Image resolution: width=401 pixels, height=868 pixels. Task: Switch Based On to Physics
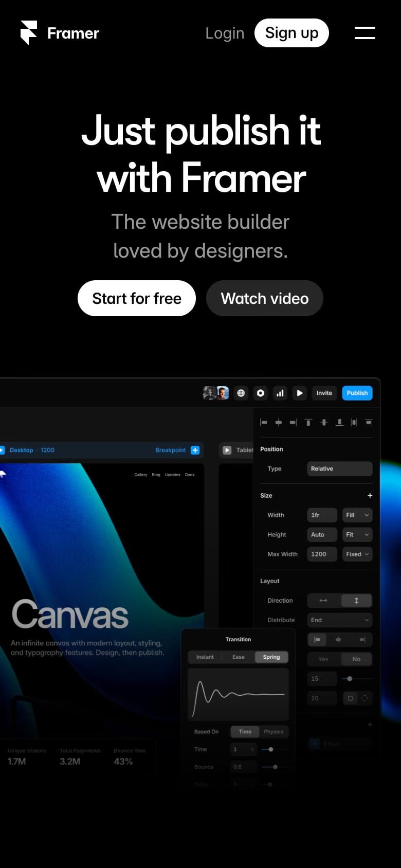coord(274,732)
